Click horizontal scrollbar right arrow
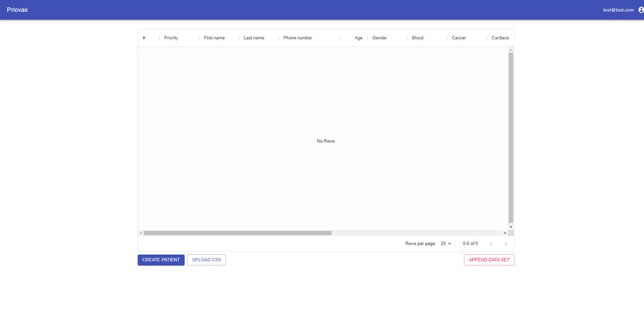Viewport: 644px width, 317px height. pos(505,233)
